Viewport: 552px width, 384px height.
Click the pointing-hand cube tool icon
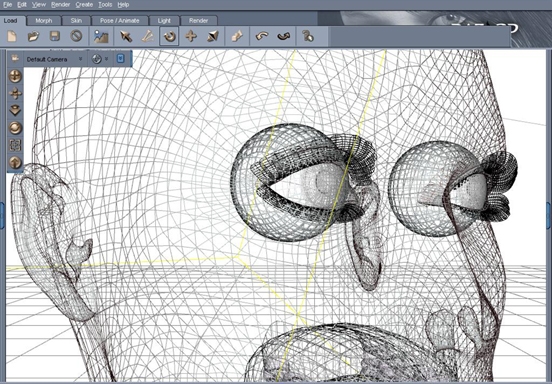click(237, 36)
